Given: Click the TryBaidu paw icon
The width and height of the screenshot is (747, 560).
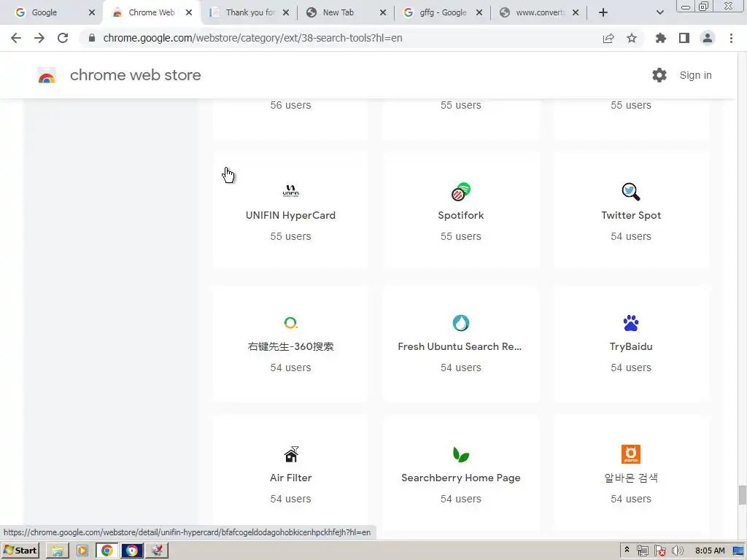Looking at the screenshot, I should [x=631, y=323].
